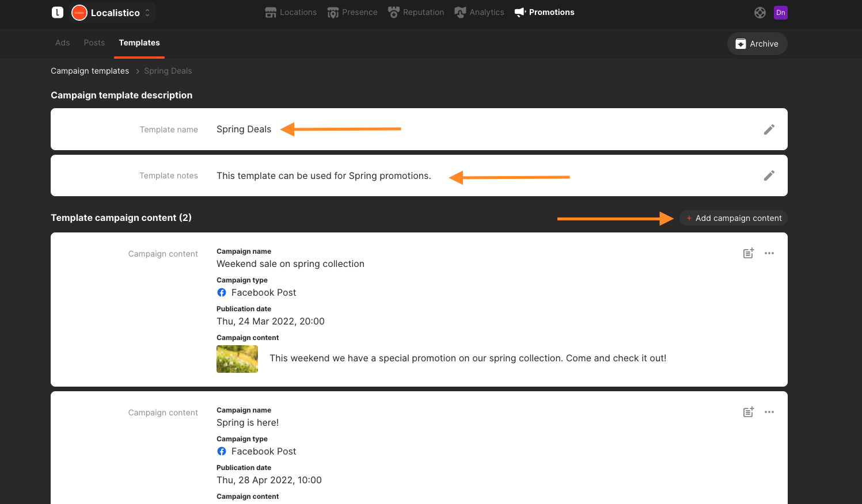Viewport: 862px width, 504px height.
Task: Open the Dn user profile avatar
Action: coord(781,13)
